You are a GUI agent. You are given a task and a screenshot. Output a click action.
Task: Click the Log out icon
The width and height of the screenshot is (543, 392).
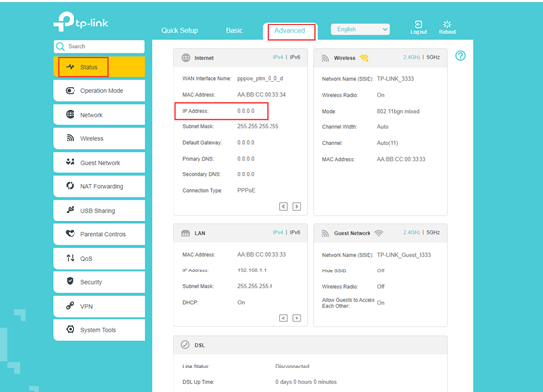click(x=419, y=24)
